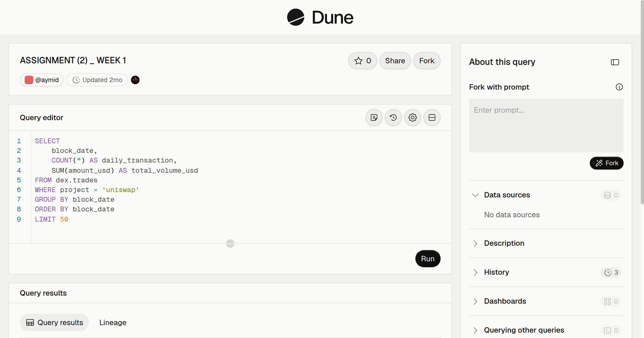
Task: Click the ASSIGNMENT (2) _ WEEK 1 title
Action: click(73, 60)
